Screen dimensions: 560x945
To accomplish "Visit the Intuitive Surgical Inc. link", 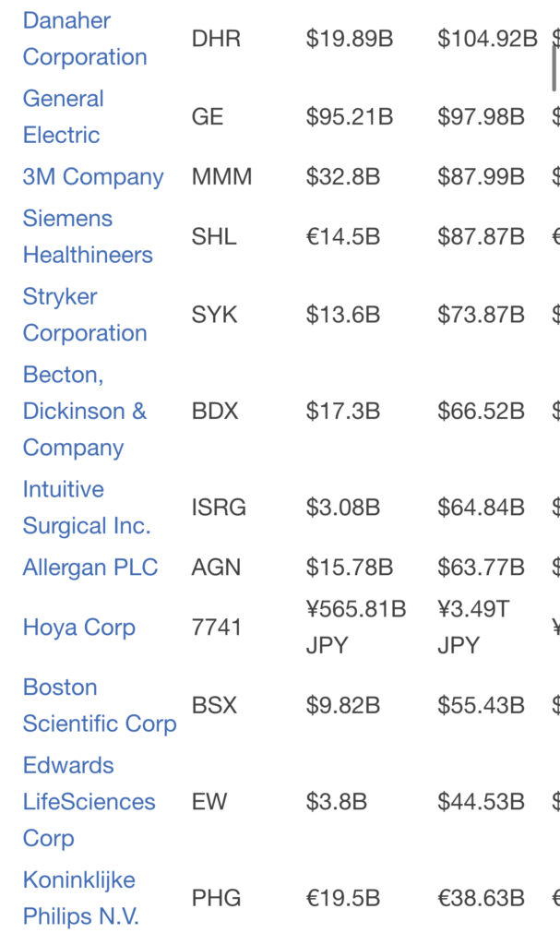I will coord(87,508).
